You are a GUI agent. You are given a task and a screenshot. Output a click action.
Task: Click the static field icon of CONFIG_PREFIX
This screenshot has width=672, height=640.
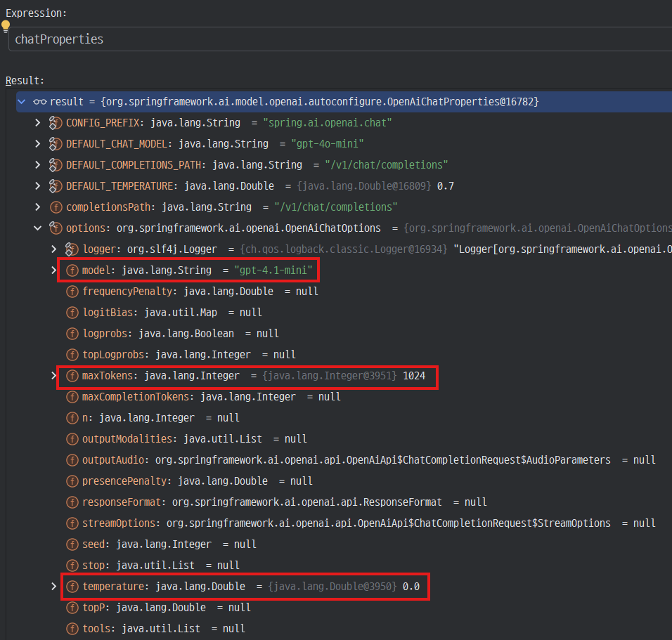click(56, 122)
